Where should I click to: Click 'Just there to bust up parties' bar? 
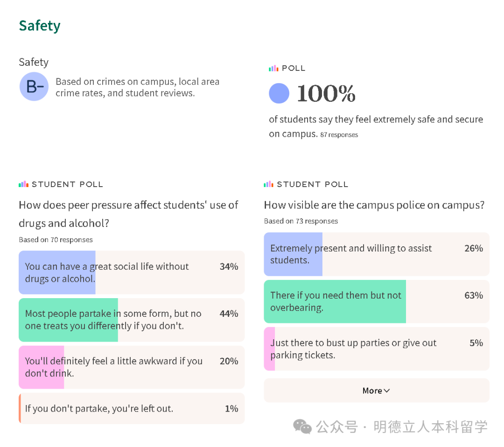click(376, 349)
